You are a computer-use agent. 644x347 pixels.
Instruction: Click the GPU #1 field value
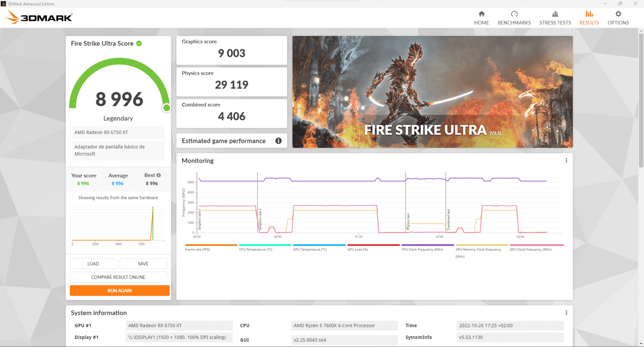179,325
